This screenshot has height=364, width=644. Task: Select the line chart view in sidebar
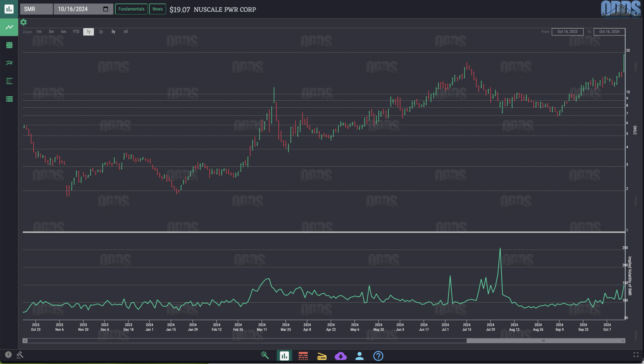tap(9, 27)
